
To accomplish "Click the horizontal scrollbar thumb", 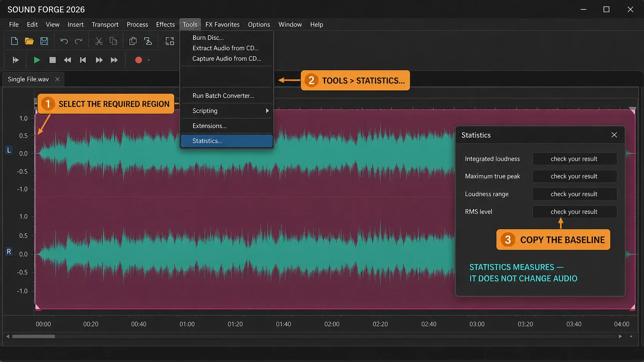I will [34, 336].
